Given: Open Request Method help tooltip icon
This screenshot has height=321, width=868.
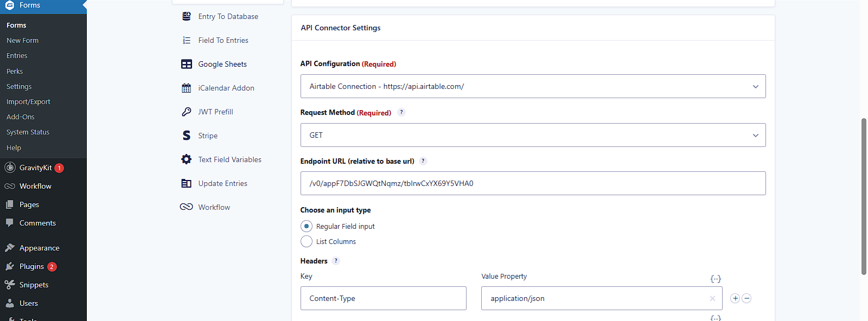Looking at the screenshot, I should pyautogui.click(x=401, y=112).
